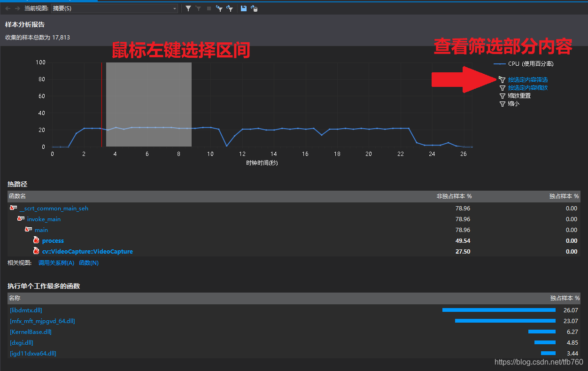Open the [dxgi.dll] module link

click(x=22, y=343)
